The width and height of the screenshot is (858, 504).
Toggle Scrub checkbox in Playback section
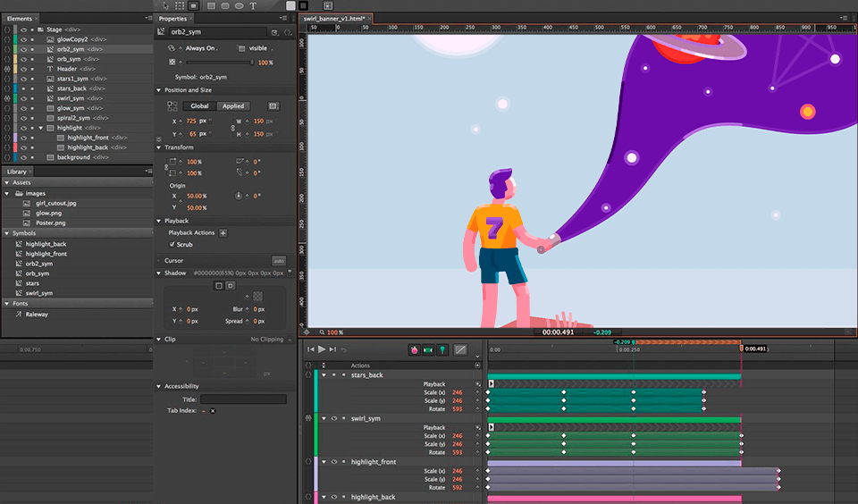coord(172,244)
